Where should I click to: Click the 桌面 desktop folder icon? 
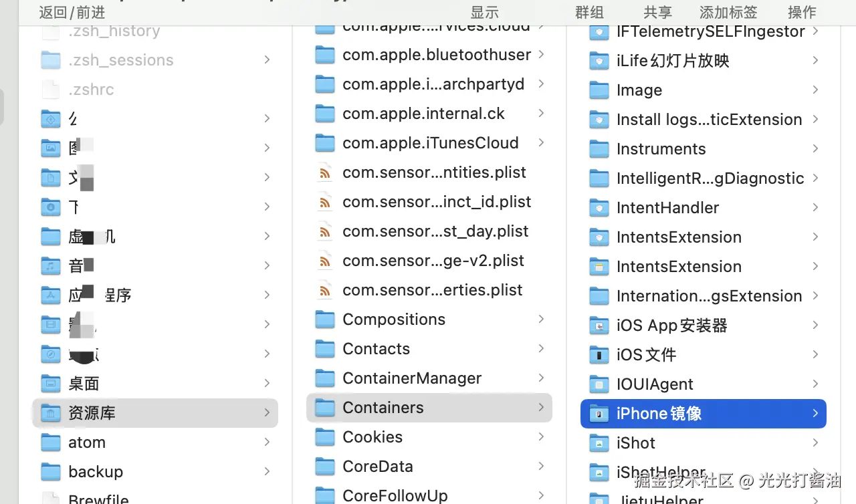[51, 384]
